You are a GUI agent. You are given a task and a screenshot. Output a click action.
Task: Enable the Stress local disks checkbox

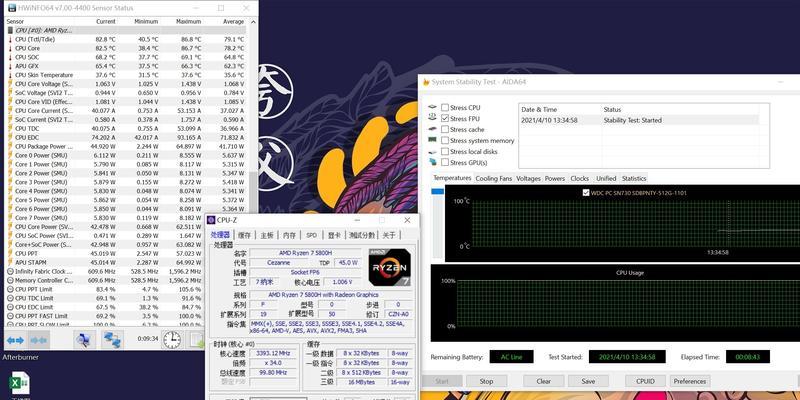(445, 152)
